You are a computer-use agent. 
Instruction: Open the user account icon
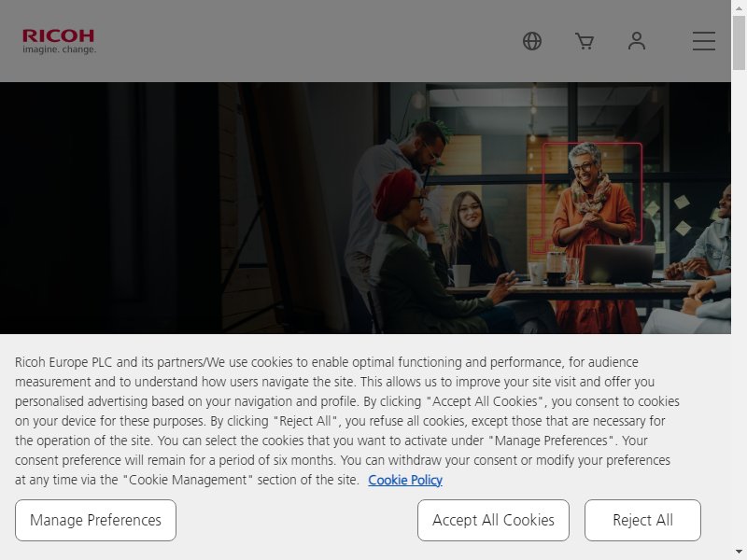point(637,41)
